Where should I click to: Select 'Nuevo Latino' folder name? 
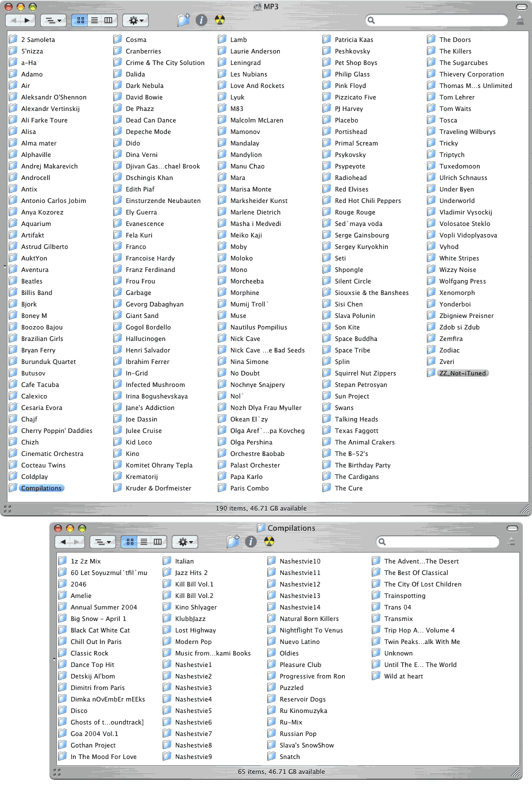pyautogui.click(x=299, y=642)
